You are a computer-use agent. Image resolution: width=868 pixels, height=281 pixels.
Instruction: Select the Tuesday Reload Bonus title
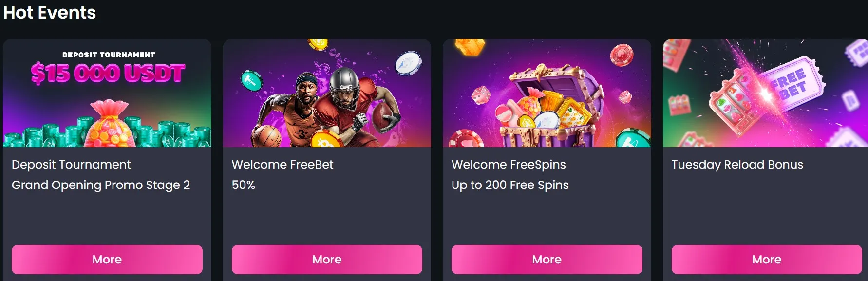(737, 165)
